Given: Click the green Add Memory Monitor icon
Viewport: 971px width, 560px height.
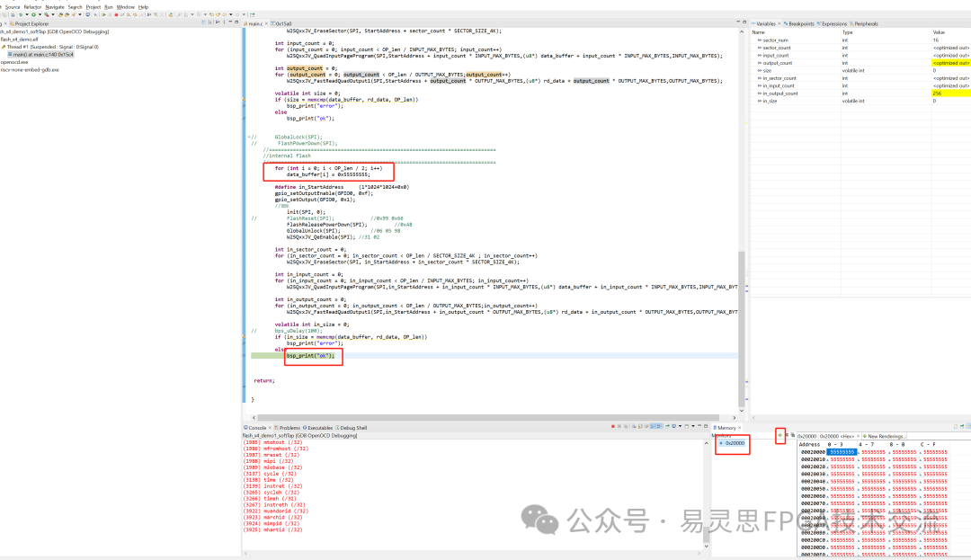Looking at the screenshot, I should tap(780, 435).
